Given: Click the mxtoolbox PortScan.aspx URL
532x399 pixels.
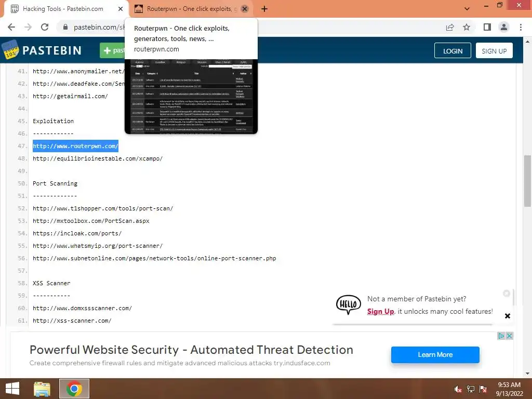Looking at the screenshot, I should (91, 221).
